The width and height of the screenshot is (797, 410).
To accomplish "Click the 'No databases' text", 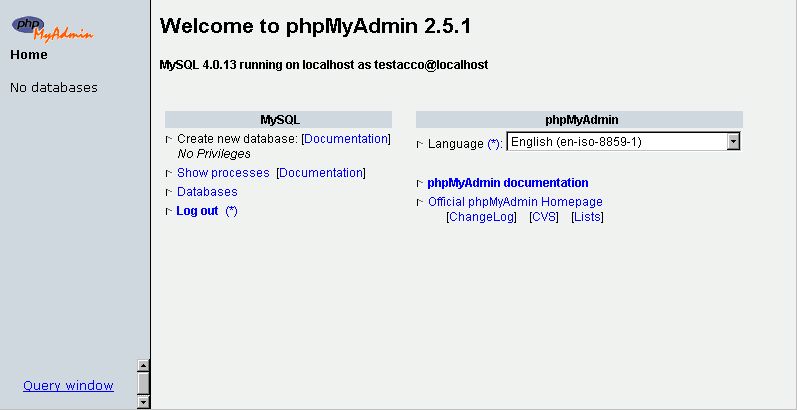I will pos(54,87).
